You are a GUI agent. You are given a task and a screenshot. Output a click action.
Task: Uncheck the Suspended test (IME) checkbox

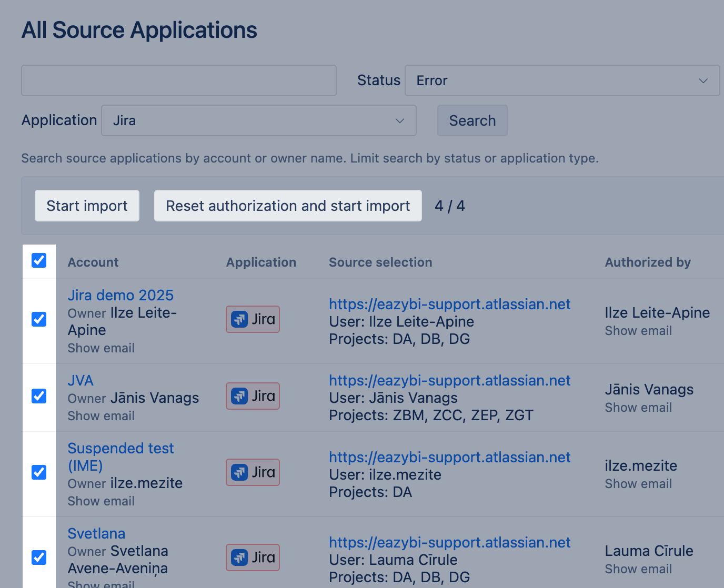pyautogui.click(x=39, y=472)
